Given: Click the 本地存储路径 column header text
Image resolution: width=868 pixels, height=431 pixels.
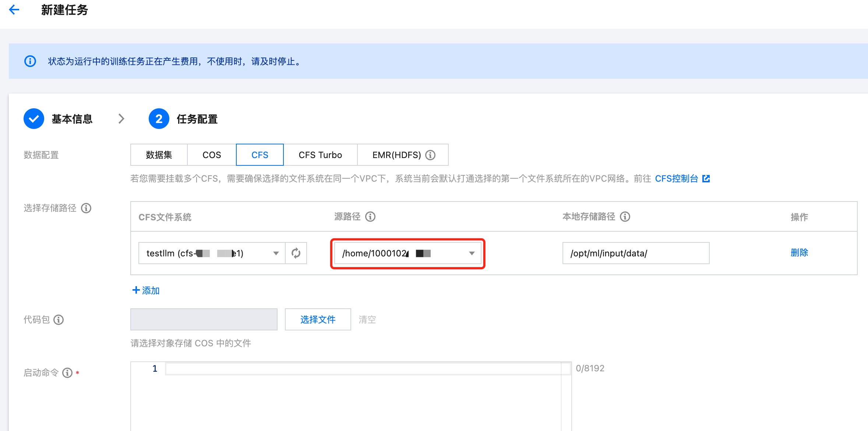Looking at the screenshot, I should pos(589,217).
